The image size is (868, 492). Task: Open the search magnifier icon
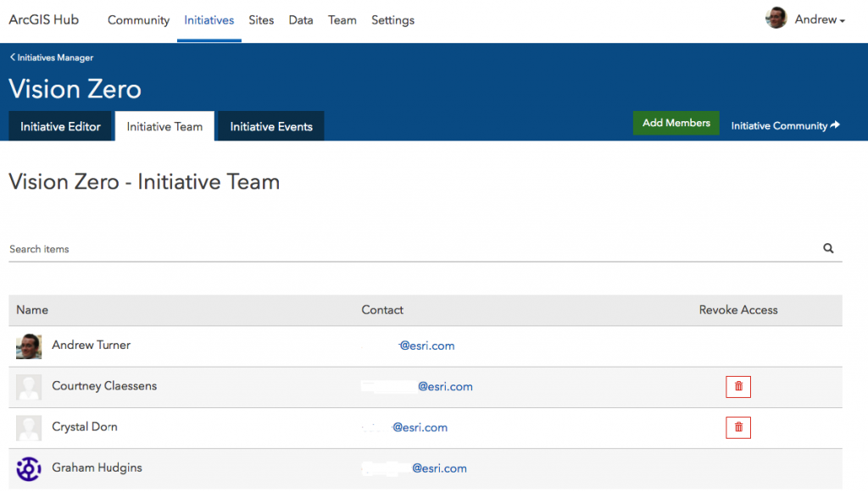(x=828, y=248)
